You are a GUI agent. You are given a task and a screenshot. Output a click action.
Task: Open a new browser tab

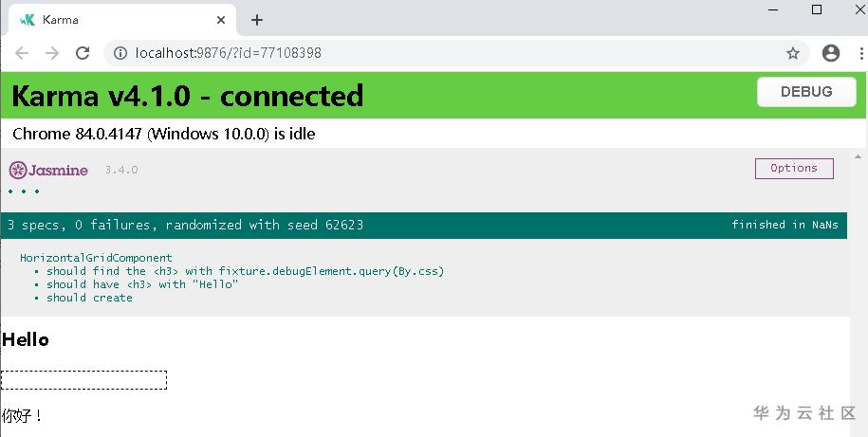(x=257, y=20)
